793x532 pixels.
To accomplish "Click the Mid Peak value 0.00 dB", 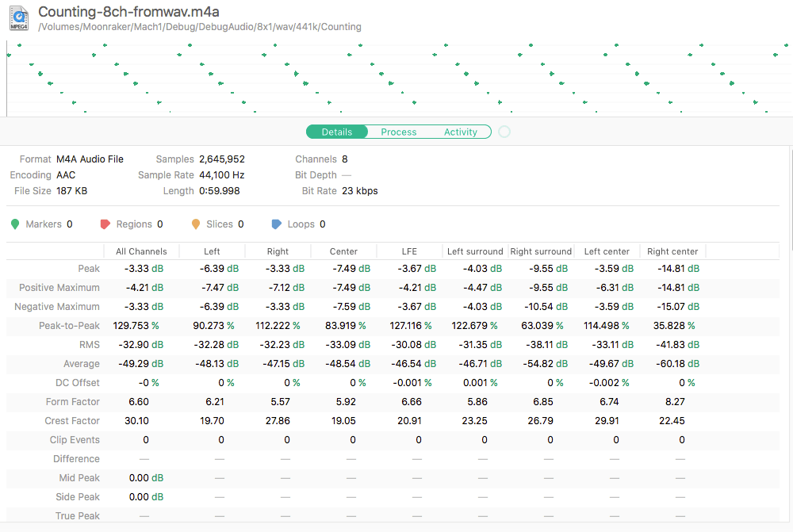I will click(146, 478).
